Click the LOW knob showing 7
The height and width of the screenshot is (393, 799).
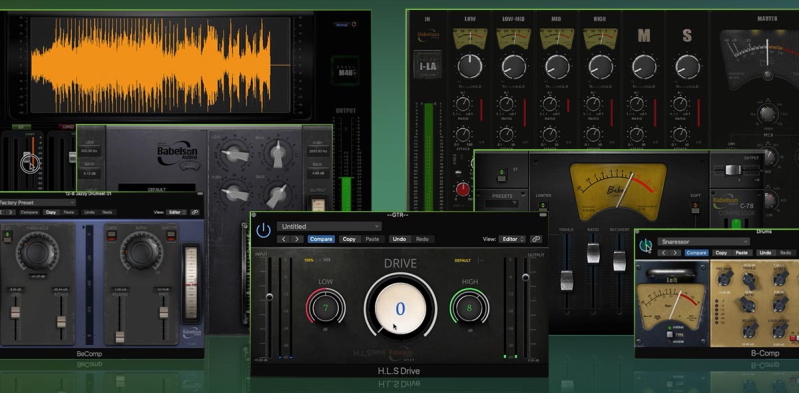(x=326, y=308)
